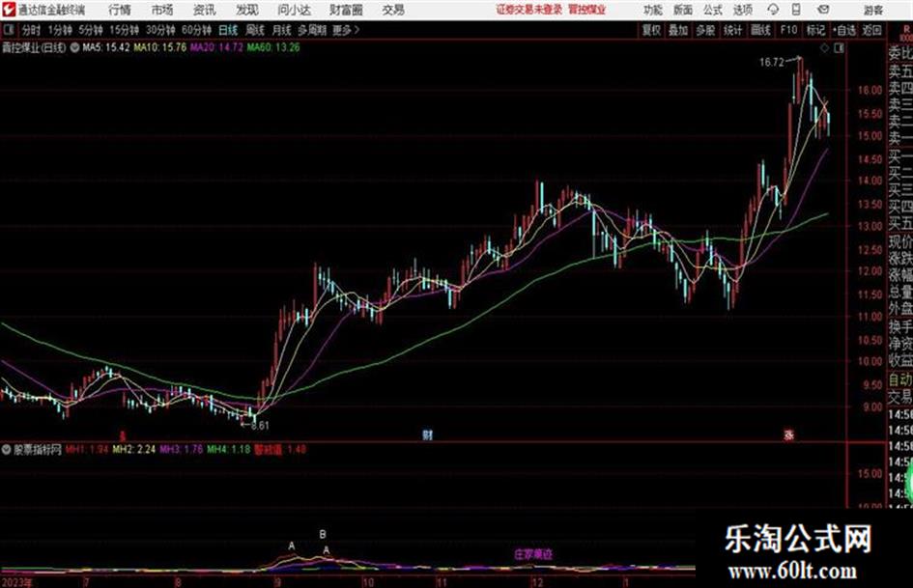Click the 通达信 red logo icon
The height and width of the screenshot is (588, 913).
(9, 10)
